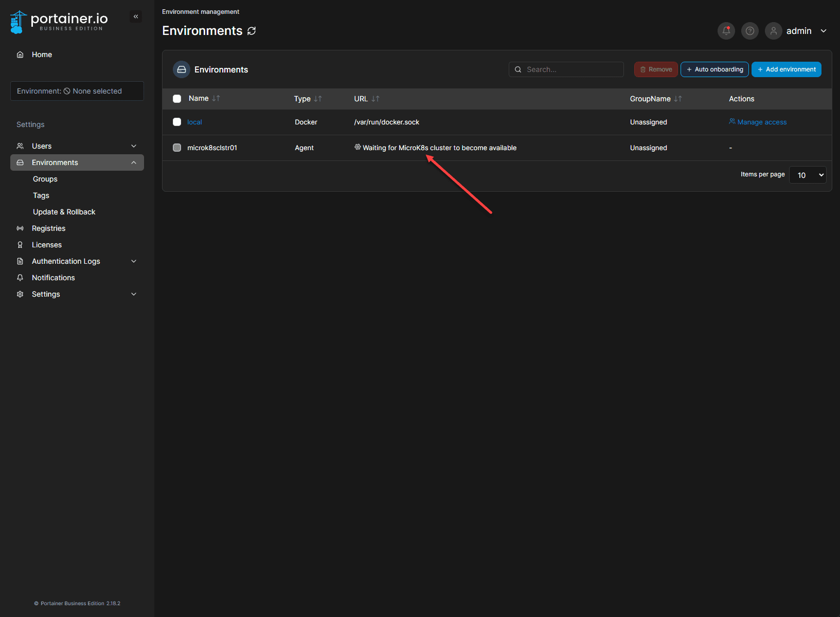
Task: Collapse the sidebar using double chevron icon
Action: (136, 16)
